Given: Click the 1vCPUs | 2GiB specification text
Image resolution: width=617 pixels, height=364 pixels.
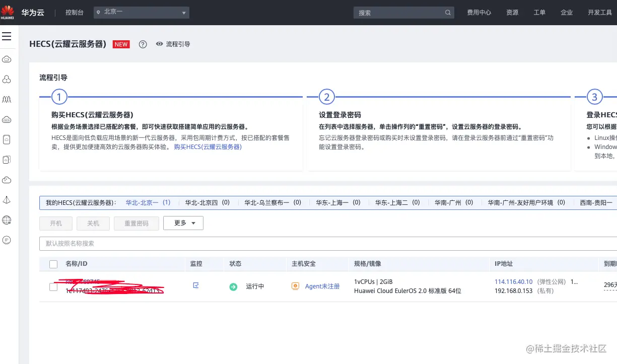Looking at the screenshot, I should pyautogui.click(x=373, y=282).
